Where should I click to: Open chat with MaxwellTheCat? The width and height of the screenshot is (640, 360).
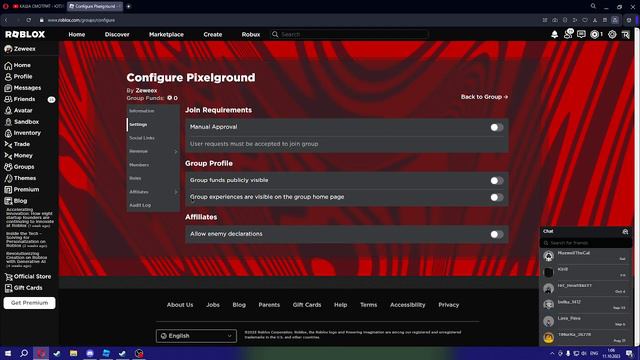(586, 256)
